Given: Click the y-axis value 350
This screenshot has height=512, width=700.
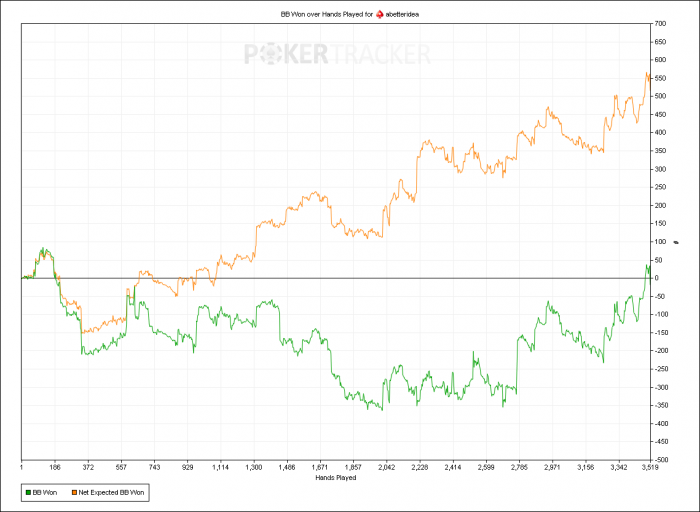Looking at the screenshot, I should 660,151.
